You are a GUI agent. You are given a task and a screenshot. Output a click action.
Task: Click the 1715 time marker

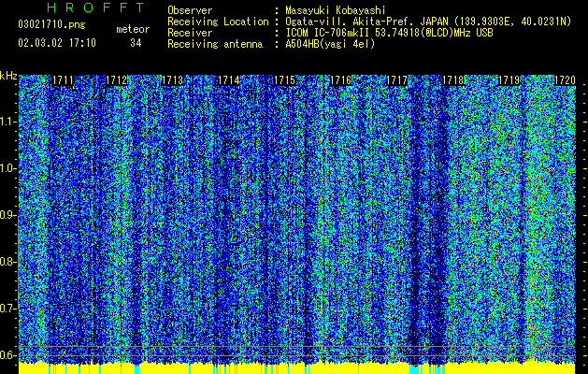(284, 80)
